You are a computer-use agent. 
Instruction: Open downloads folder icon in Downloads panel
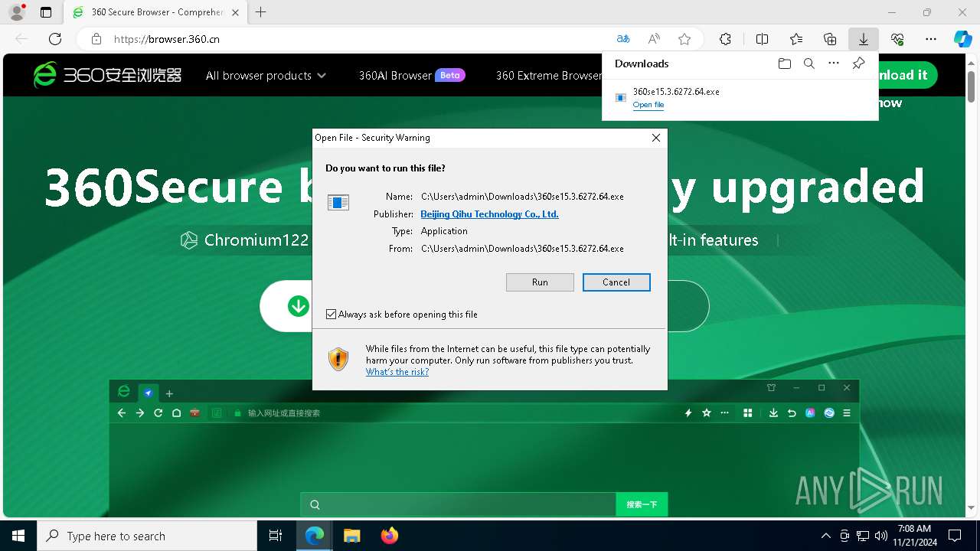[784, 64]
